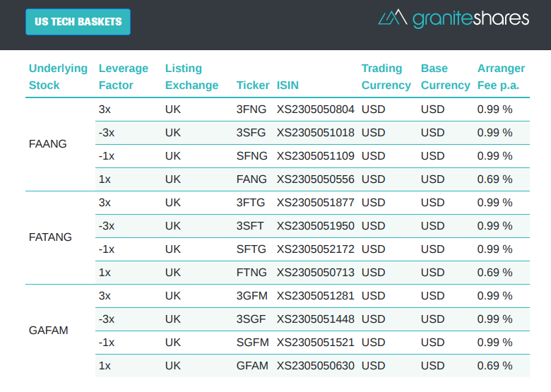The width and height of the screenshot is (551, 392).
Task: Click ISIN XS2305051877
Action: [316, 203]
